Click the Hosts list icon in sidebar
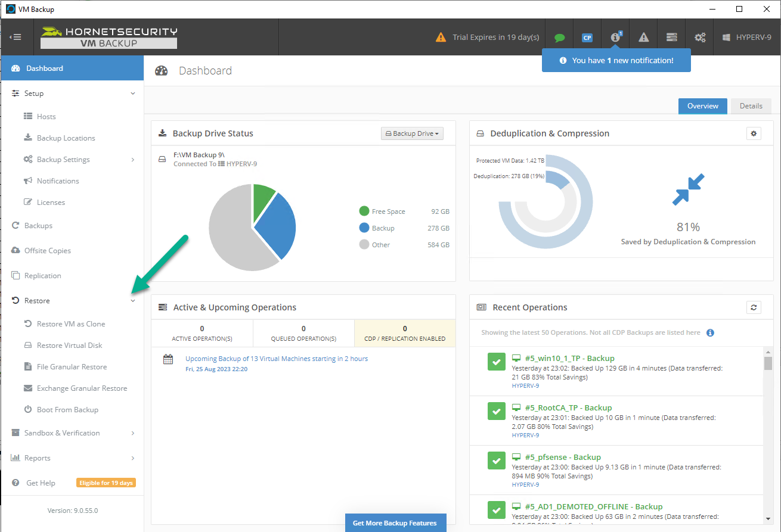 tap(27, 117)
